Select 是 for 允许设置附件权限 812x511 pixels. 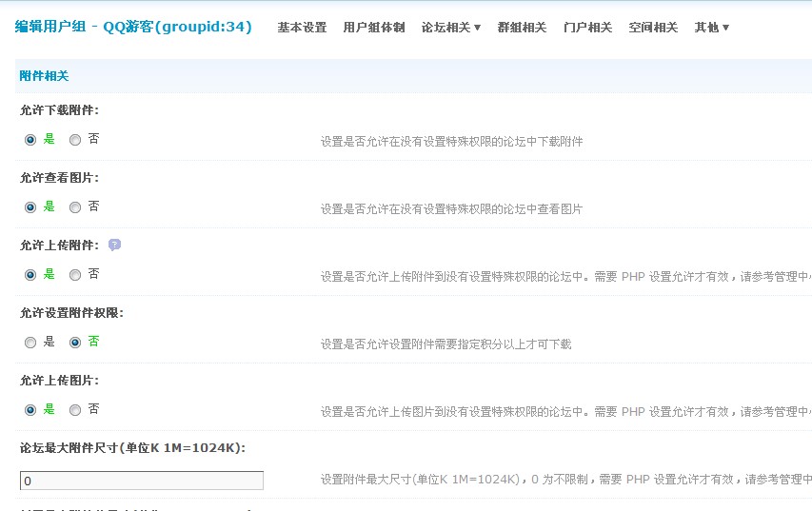[30, 343]
